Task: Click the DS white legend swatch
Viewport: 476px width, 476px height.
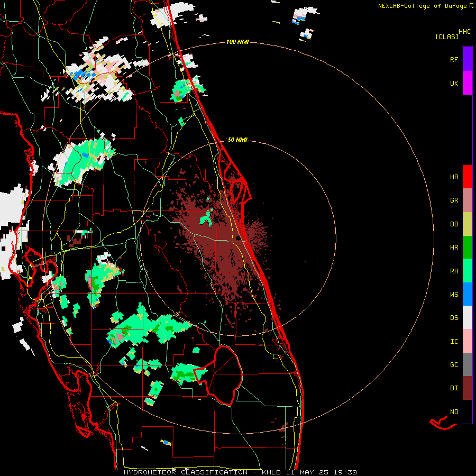Action: 467,317
